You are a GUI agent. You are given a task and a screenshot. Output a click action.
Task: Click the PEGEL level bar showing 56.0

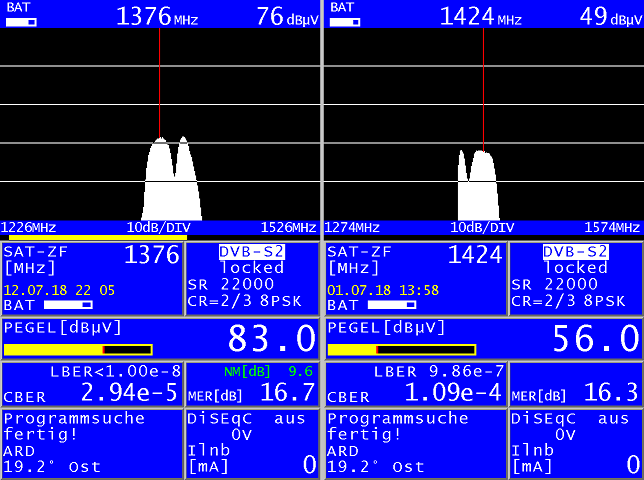coord(401,349)
